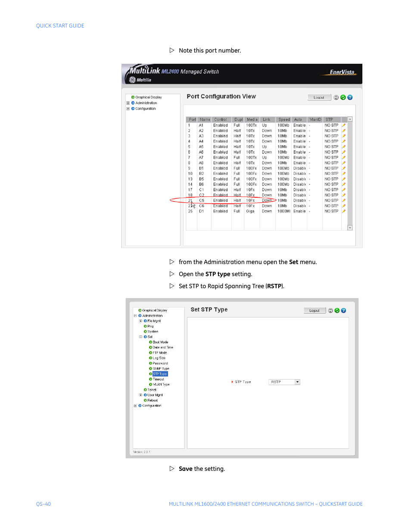Edit port C1 with its pencil icon
411x532 pixels.
pos(344,190)
